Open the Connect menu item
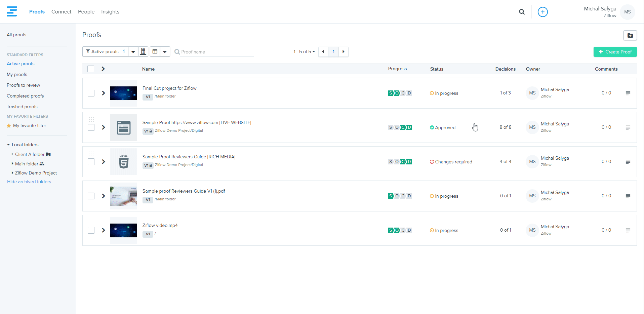The image size is (644, 314). point(61,12)
